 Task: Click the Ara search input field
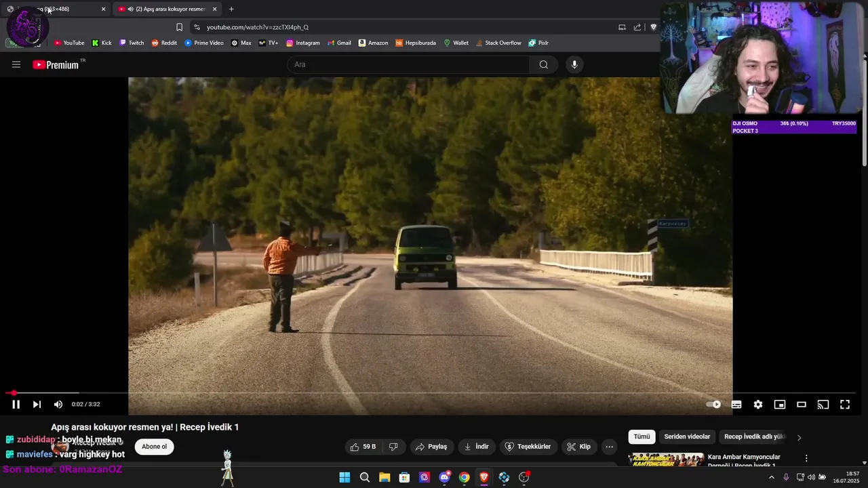[x=409, y=64]
